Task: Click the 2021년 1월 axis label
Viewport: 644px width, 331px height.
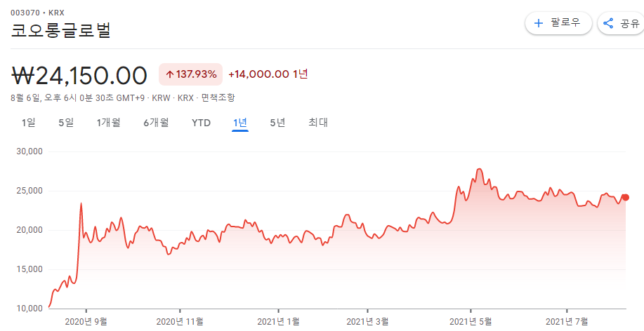Action: [279, 321]
